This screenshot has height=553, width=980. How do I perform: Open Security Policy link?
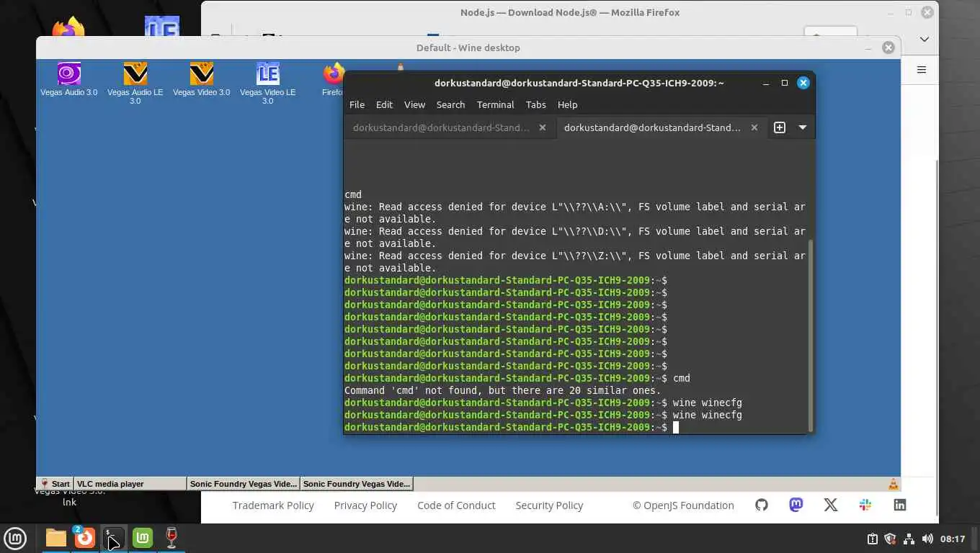point(549,505)
